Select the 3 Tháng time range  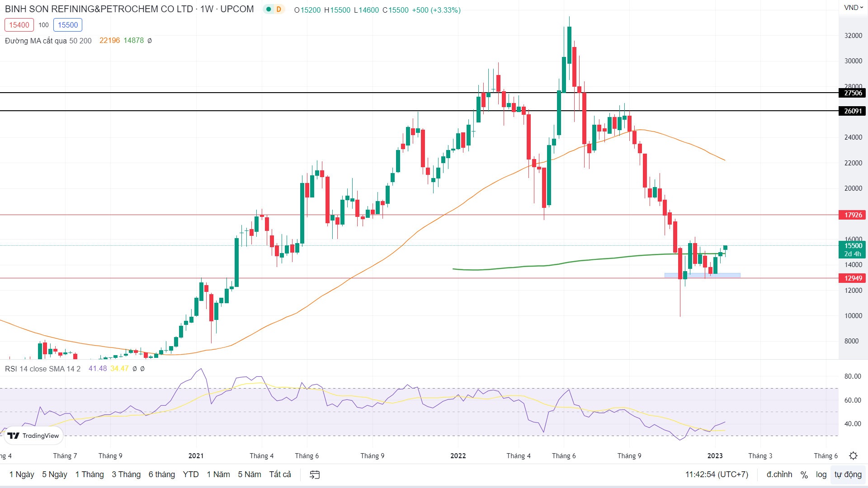[126, 474]
